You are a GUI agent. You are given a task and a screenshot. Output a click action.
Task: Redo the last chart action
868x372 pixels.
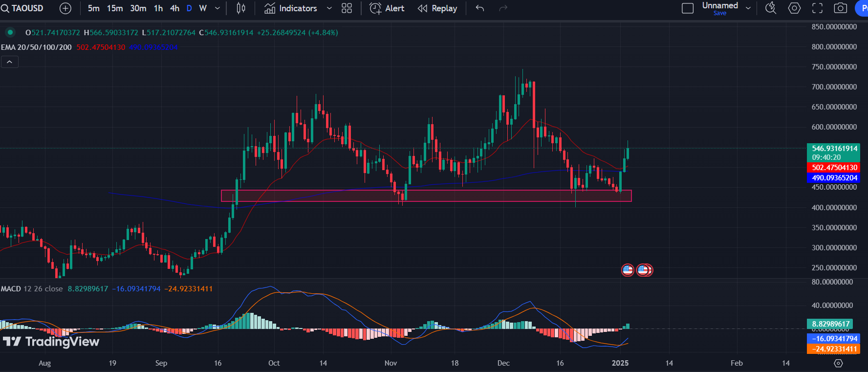[503, 8]
